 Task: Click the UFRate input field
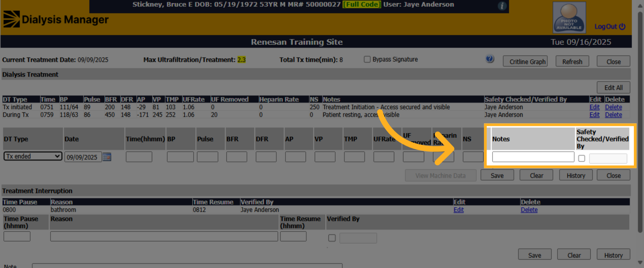pos(384,157)
